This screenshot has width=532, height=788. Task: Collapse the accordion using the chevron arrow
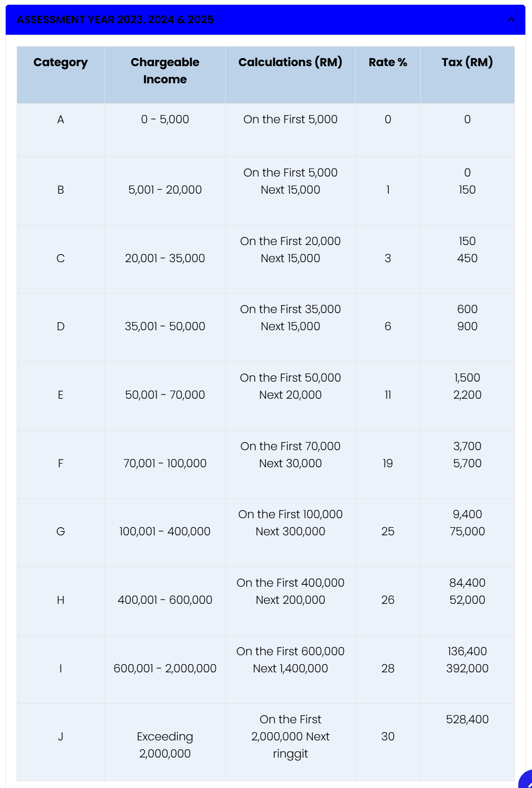click(x=511, y=20)
